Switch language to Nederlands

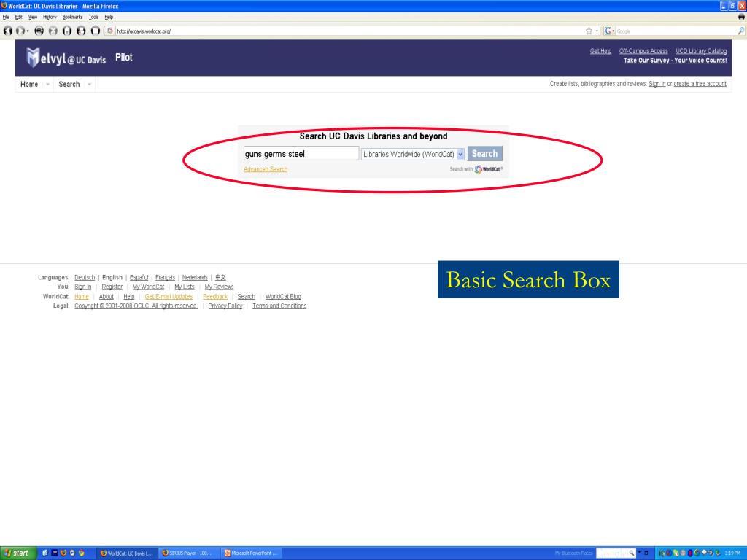[194, 278]
